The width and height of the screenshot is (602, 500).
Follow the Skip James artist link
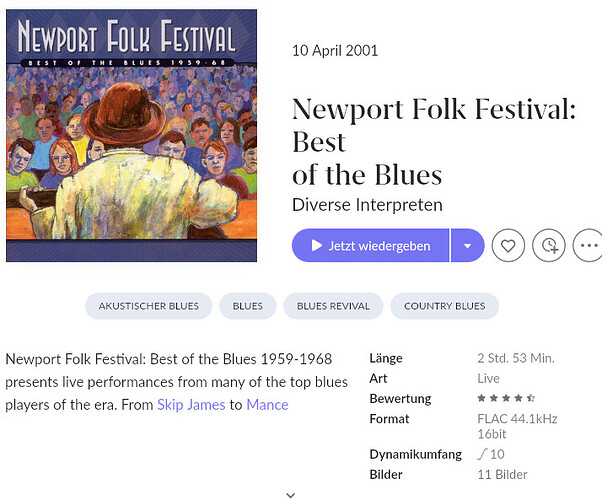click(x=191, y=404)
